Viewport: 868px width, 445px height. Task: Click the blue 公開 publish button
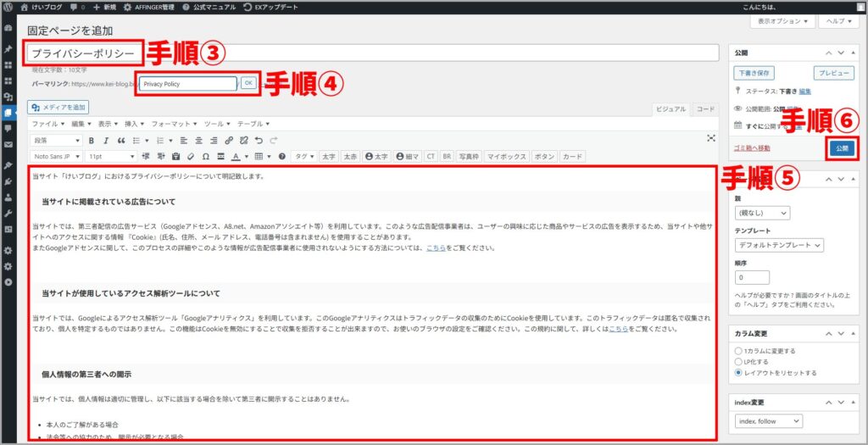(841, 147)
